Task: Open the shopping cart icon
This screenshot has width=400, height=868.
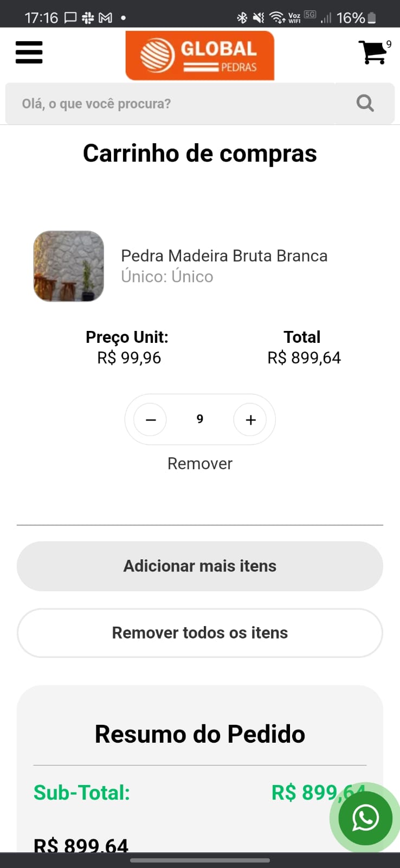Action: coord(373,52)
